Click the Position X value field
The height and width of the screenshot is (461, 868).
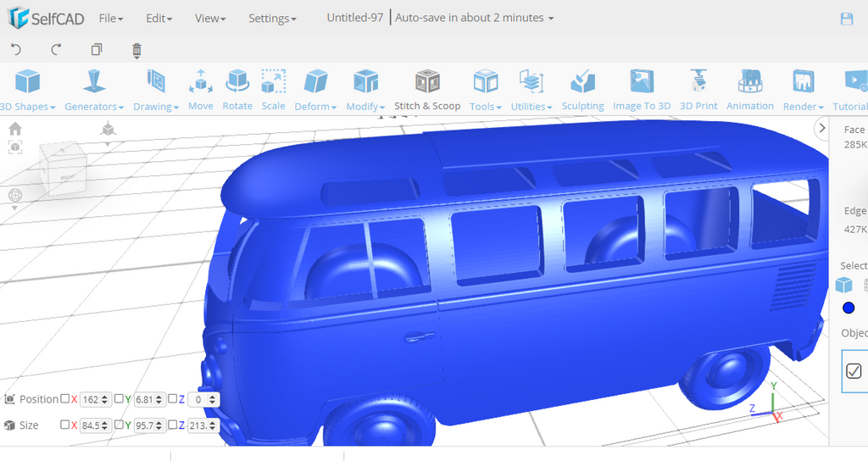pos(90,399)
